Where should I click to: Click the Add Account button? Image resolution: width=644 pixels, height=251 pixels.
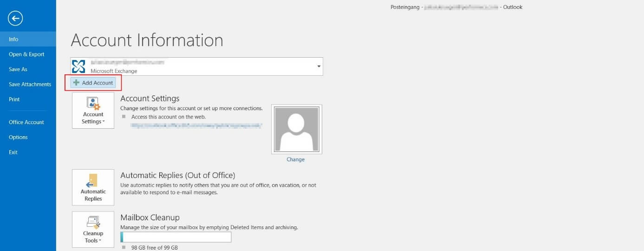coord(93,83)
